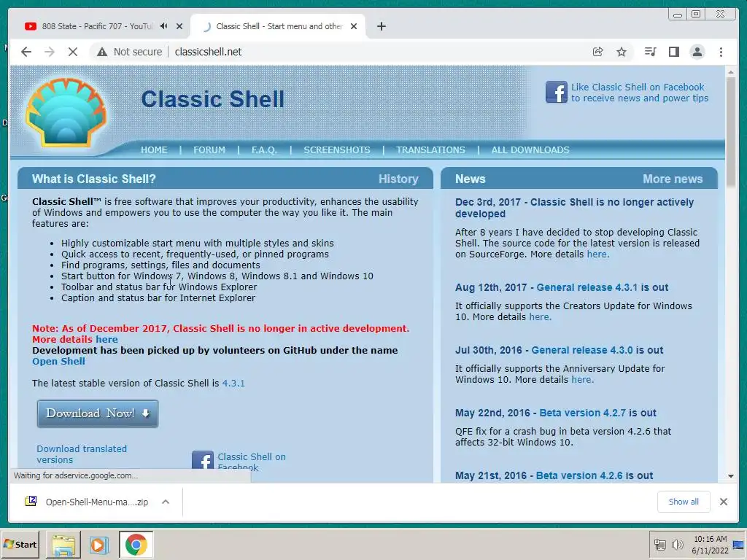Open Like Classic Shell on Facebook link

(639, 93)
